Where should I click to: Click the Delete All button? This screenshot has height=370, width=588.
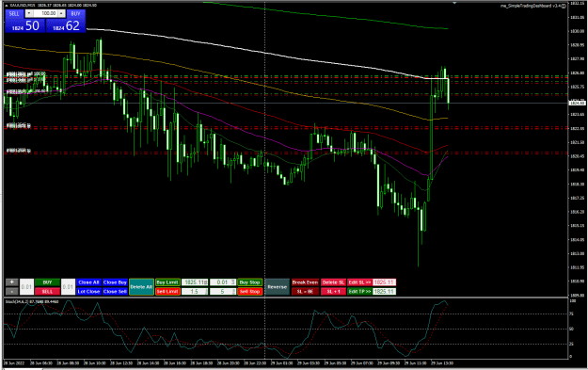tap(141, 287)
